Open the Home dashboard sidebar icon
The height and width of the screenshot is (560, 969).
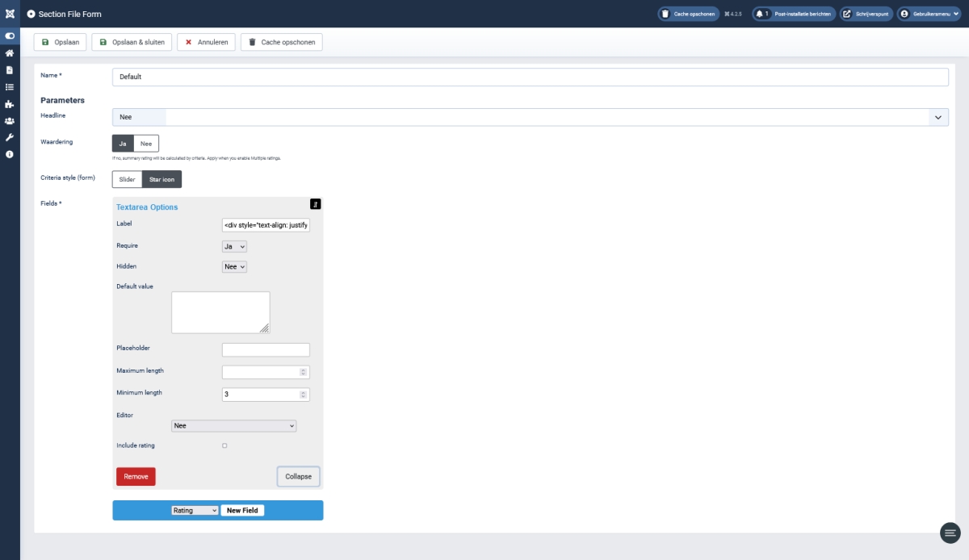pyautogui.click(x=10, y=53)
